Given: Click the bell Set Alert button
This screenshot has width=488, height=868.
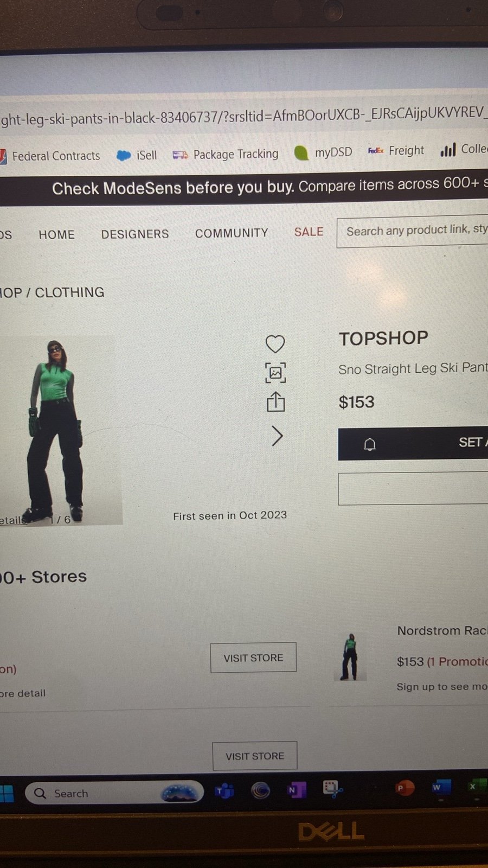Looking at the screenshot, I should (413, 444).
